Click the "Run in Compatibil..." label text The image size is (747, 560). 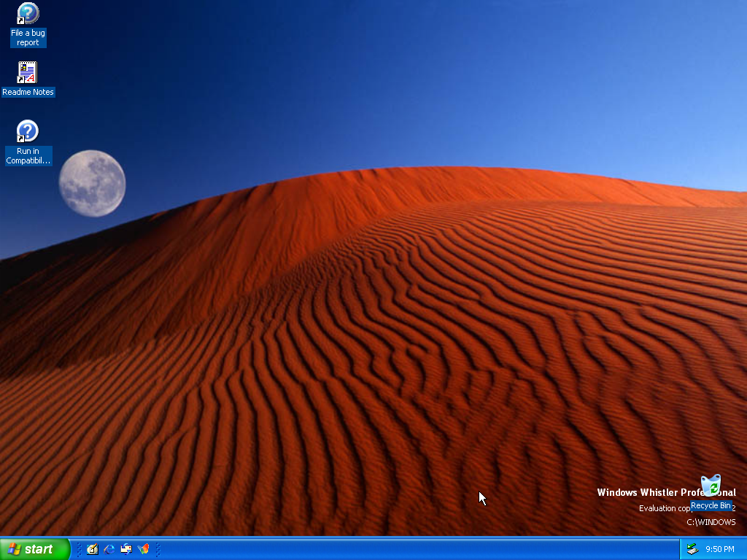click(x=28, y=156)
